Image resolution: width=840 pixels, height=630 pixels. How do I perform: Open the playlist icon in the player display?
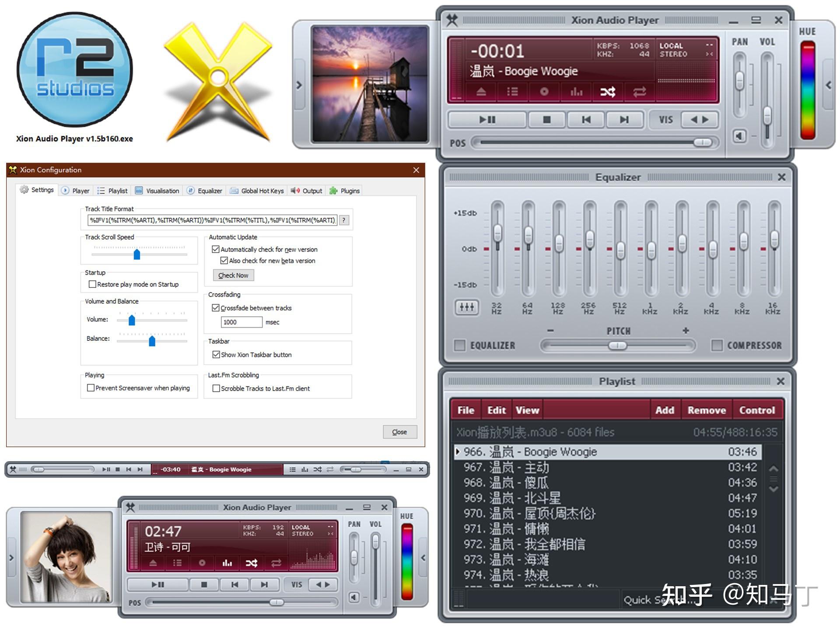[x=512, y=92]
